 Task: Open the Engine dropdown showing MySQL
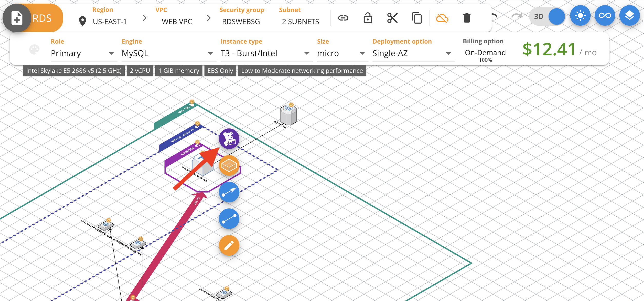pyautogui.click(x=169, y=53)
